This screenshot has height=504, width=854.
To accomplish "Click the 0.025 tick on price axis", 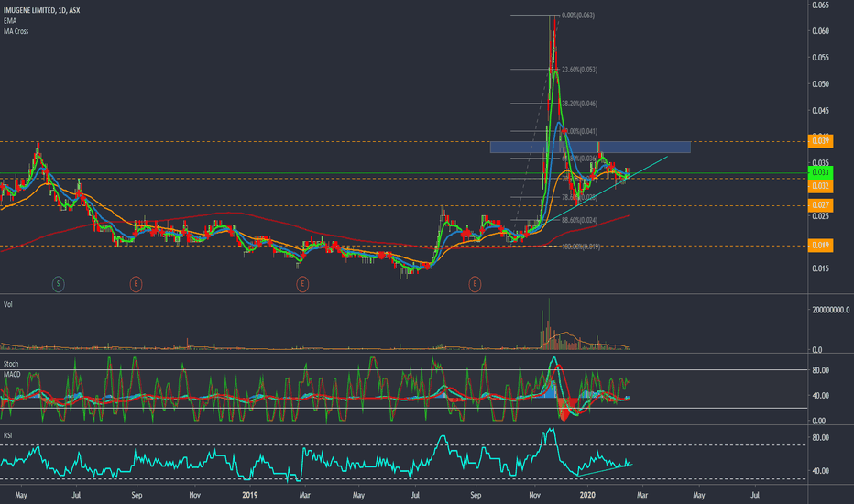I will click(x=820, y=215).
